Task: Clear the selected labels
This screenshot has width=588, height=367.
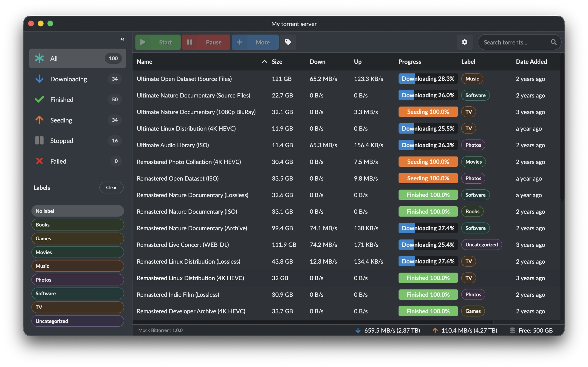Action: pos(111,187)
